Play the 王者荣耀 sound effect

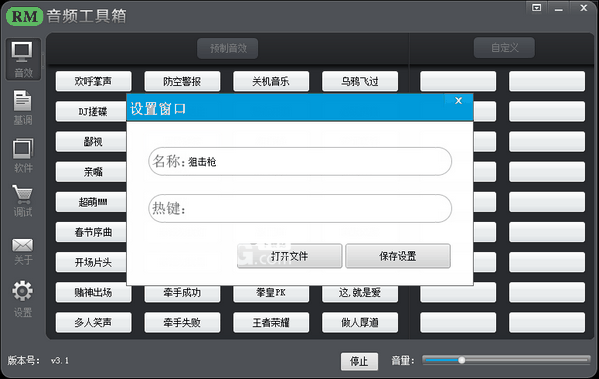point(271,323)
